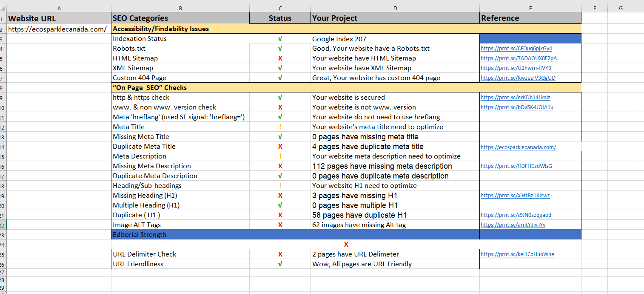
Task: Click the red X status for Image ALT Tags
Action: [x=280, y=225]
